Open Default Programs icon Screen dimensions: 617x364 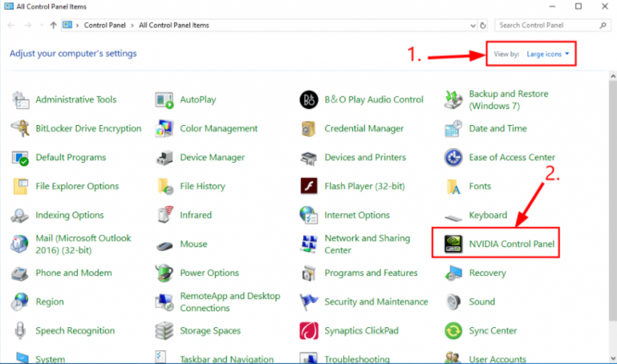(x=21, y=158)
